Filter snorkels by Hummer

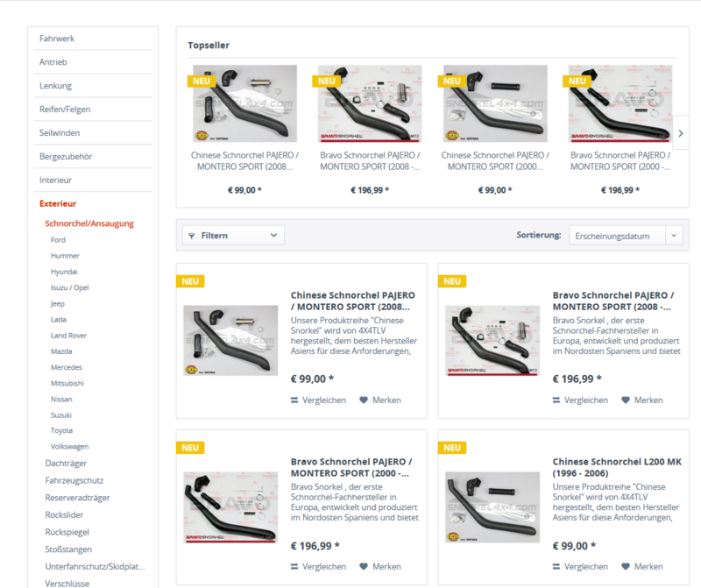pyautogui.click(x=65, y=256)
